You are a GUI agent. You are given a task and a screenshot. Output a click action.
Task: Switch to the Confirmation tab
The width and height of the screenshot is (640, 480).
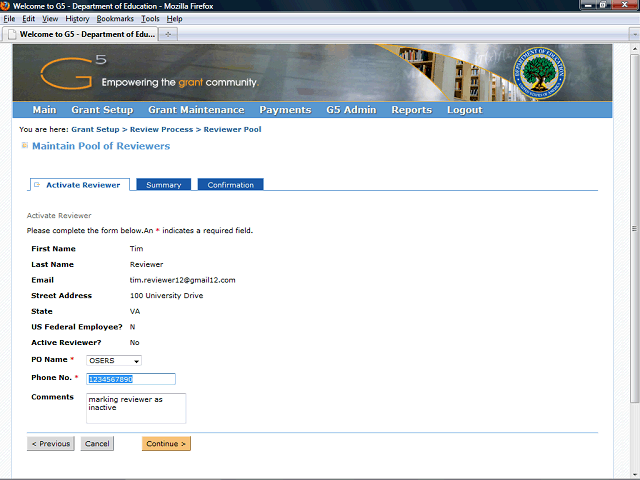point(230,185)
